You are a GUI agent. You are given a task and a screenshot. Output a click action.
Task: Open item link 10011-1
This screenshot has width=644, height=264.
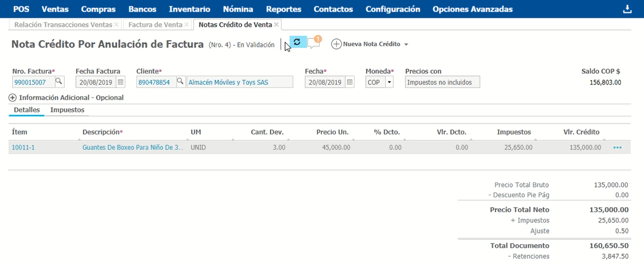(x=23, y=148)
